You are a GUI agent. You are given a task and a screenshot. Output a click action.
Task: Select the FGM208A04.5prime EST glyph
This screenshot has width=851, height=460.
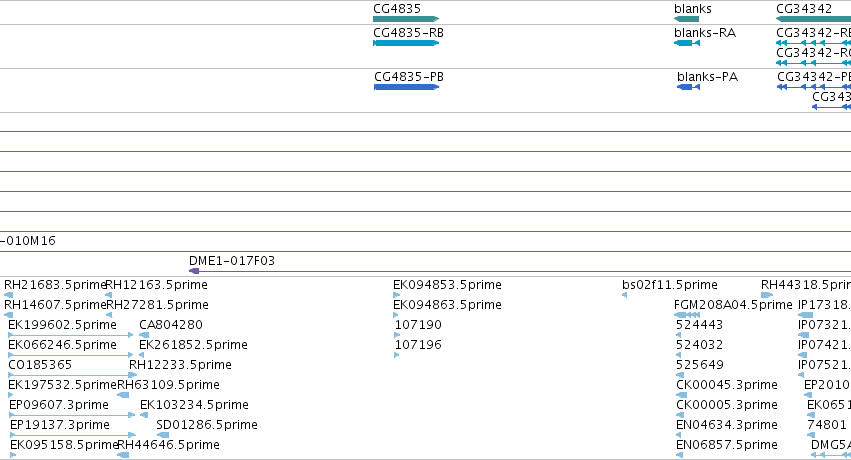pyautogui.click(x=687, y=315)
